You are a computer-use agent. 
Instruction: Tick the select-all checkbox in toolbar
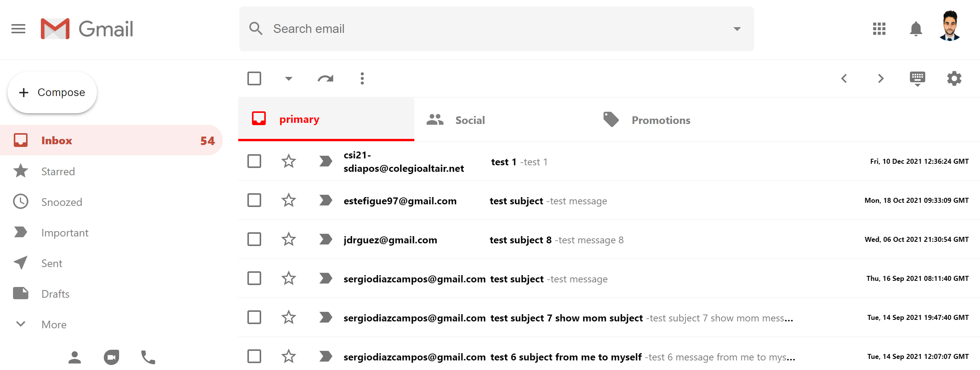(x=254, y=78)
